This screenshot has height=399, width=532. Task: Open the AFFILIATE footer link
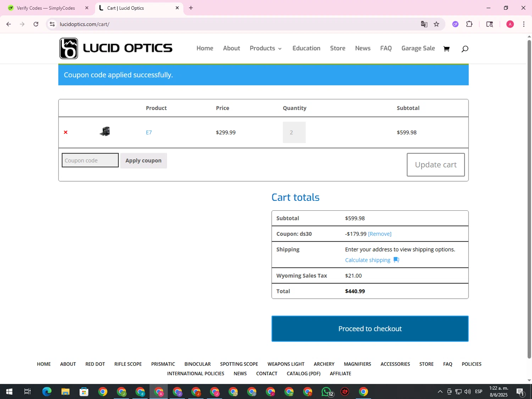pos(340,373)
